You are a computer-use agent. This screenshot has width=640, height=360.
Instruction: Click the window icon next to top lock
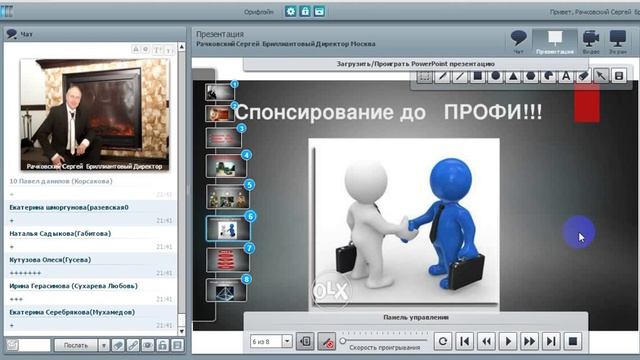coord(319,11)
